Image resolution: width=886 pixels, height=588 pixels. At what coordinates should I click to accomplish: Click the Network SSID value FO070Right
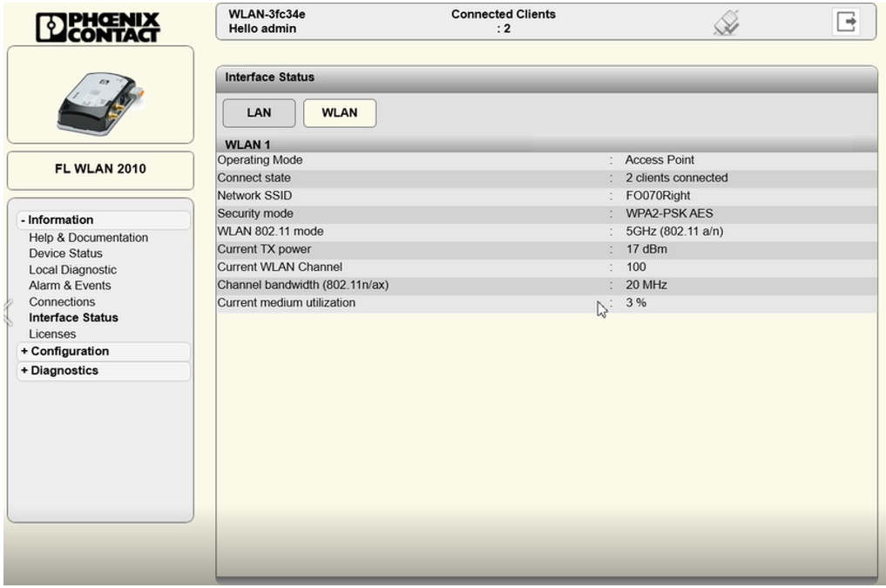(658, 196)
